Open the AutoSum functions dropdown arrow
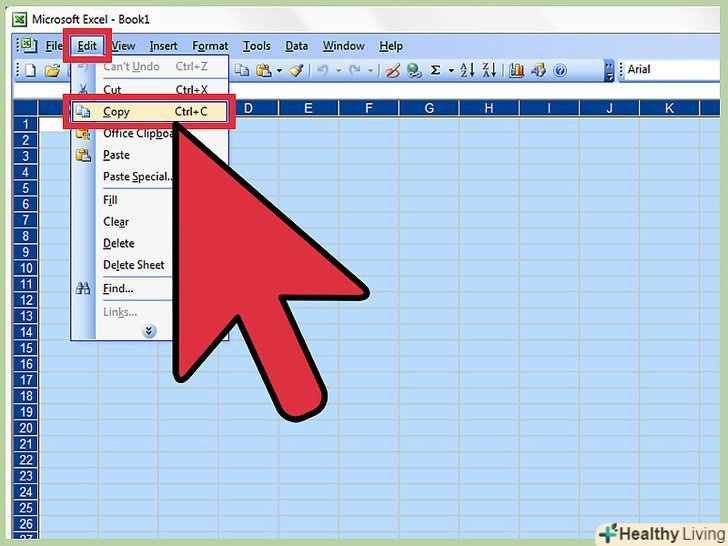 [451, 71]
